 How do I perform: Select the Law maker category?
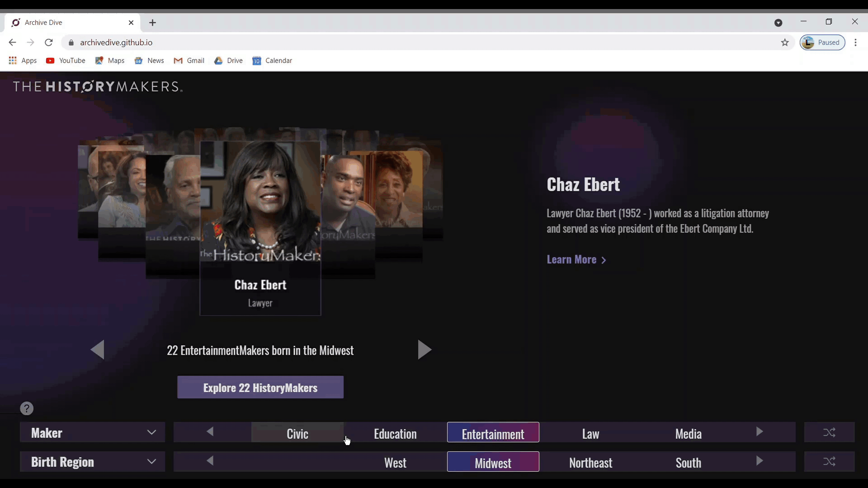590,433
